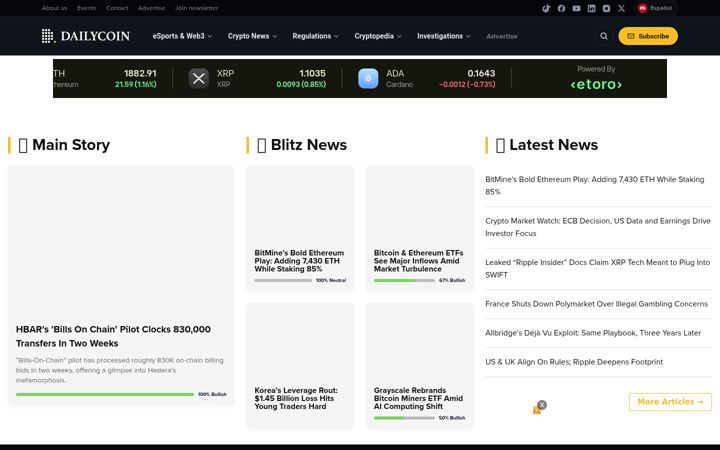Open the About us link
The height and width of the screenshot is (450, 720).
[54, 8]
